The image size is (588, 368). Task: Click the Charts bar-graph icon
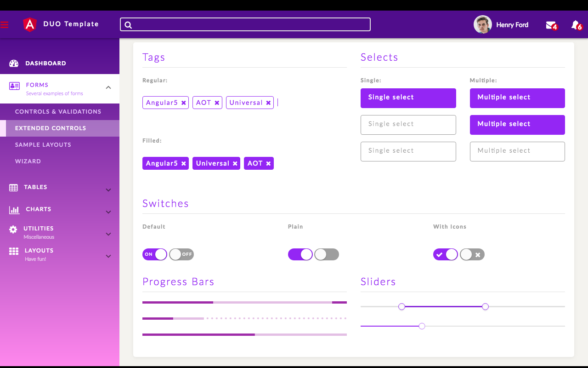[x=13, y=209]
